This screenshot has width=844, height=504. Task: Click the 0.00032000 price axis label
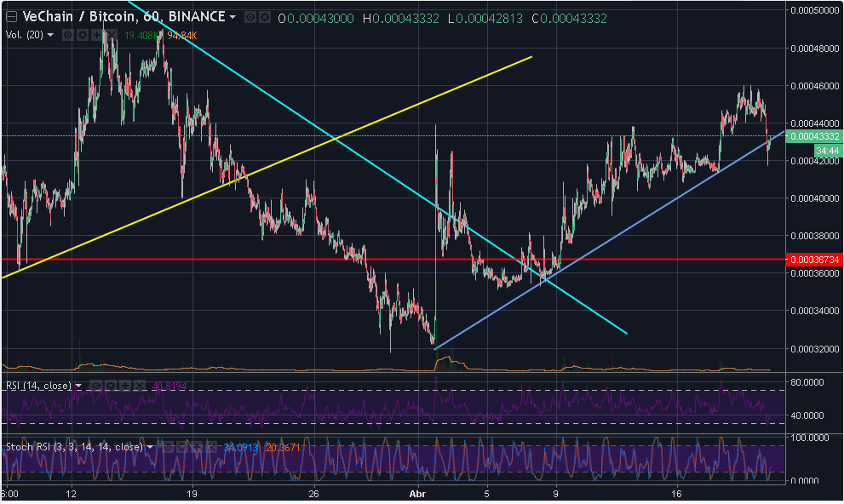pyautogui.click(x=814, y=348)
